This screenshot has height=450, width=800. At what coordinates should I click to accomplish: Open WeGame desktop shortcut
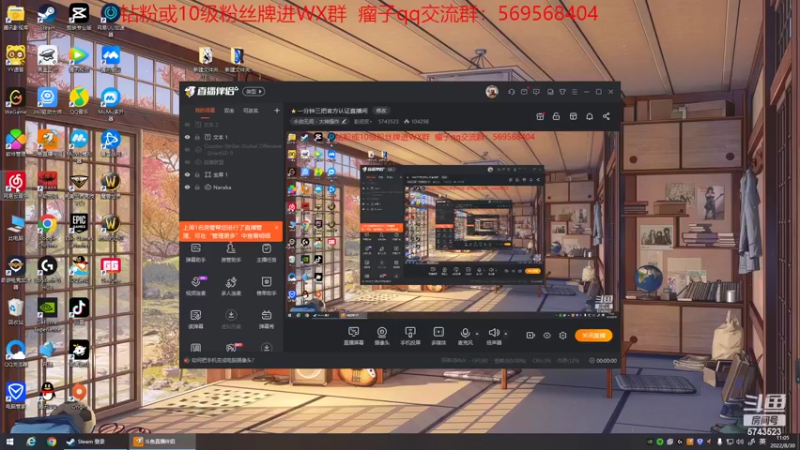coord(16,99)
